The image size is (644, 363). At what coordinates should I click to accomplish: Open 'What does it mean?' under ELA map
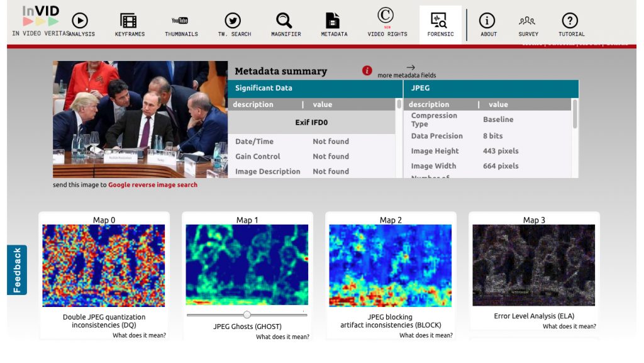click(x=569, y=326)
